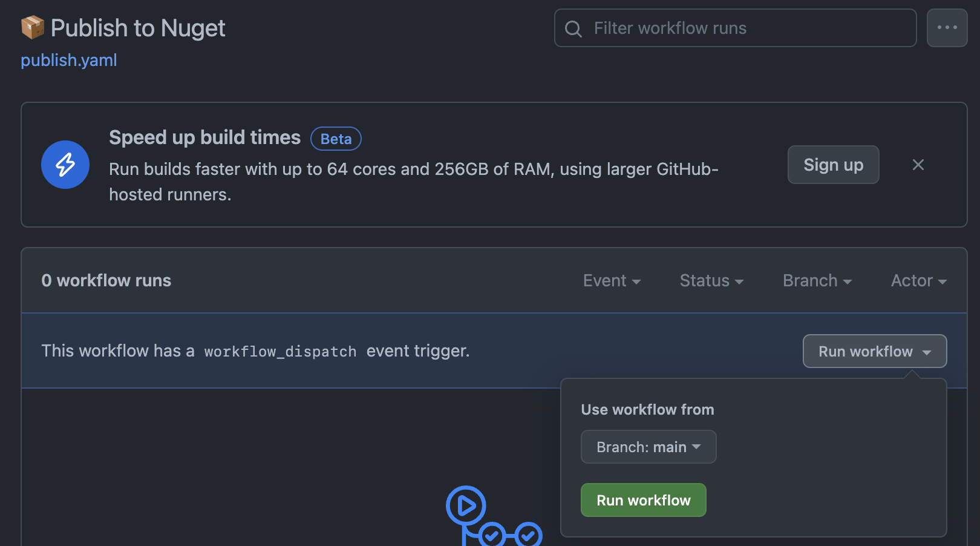Screen dimensions: 980x546
Task: Dismiss the build times banner with X
Action: coord(918,164)
